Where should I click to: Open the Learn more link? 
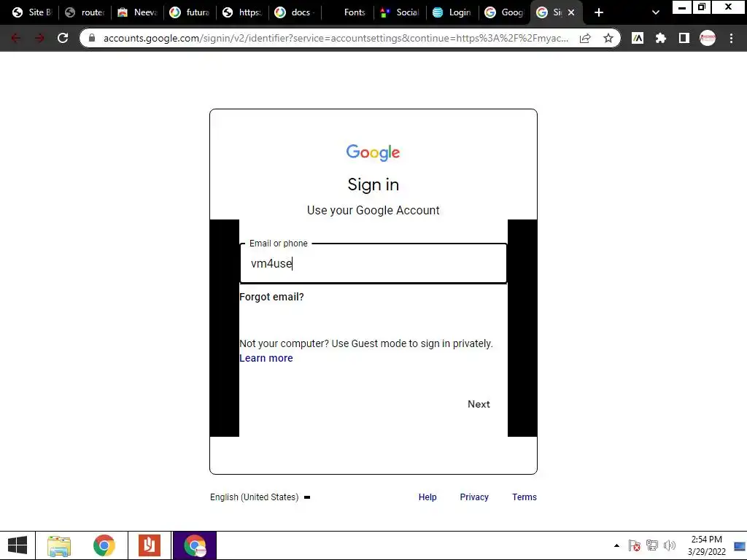tap(266, 358)
